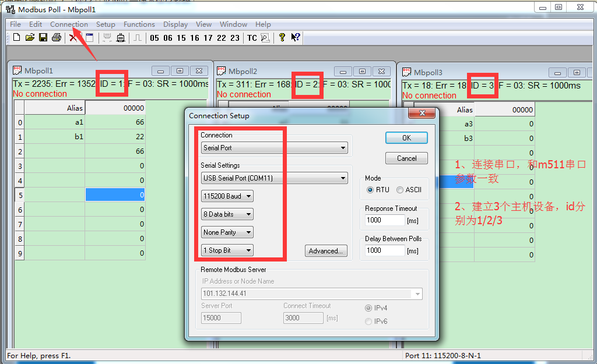Image resolution: width=597 pixels, height=364 pixels.
Task: Click function code 16 toolbar button
Action: click(195, 38)
